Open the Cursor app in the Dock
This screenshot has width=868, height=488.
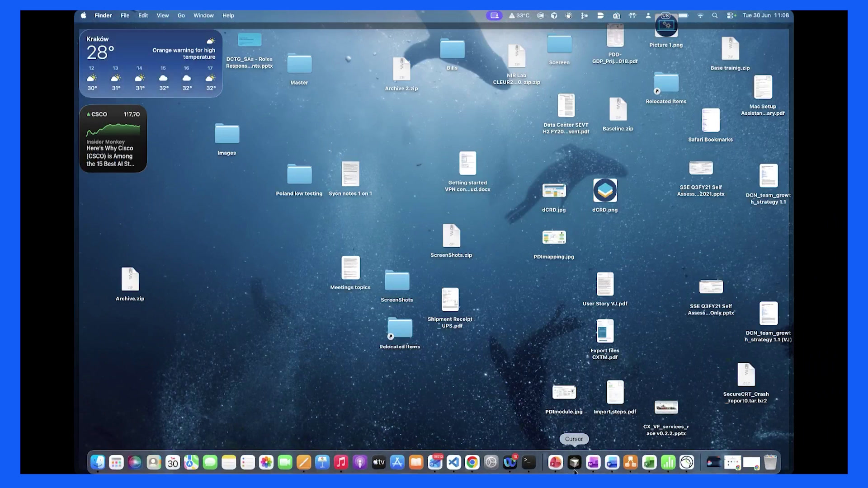[x=574, y=462]
